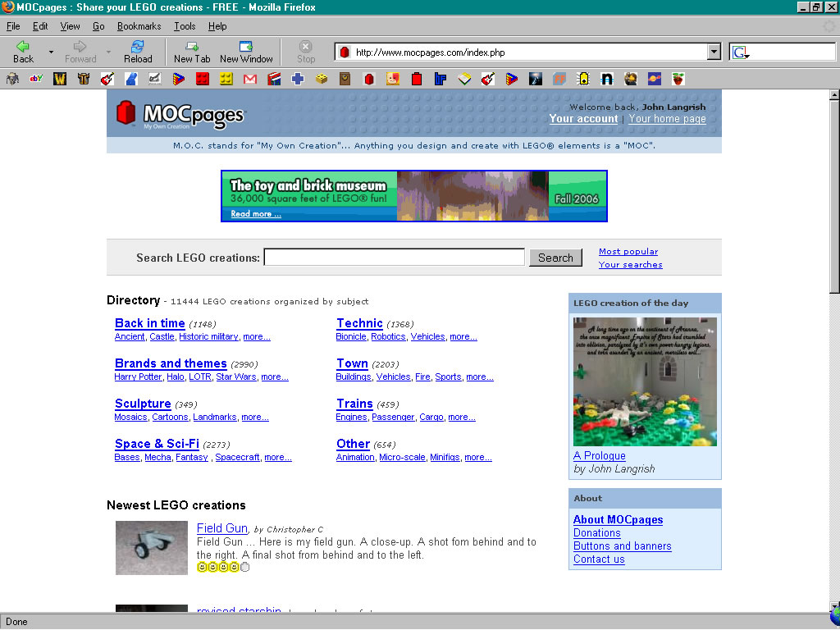This screenshot has width=840, height=630.
Task: Open the Bookmarks menu
Action: 139,26
